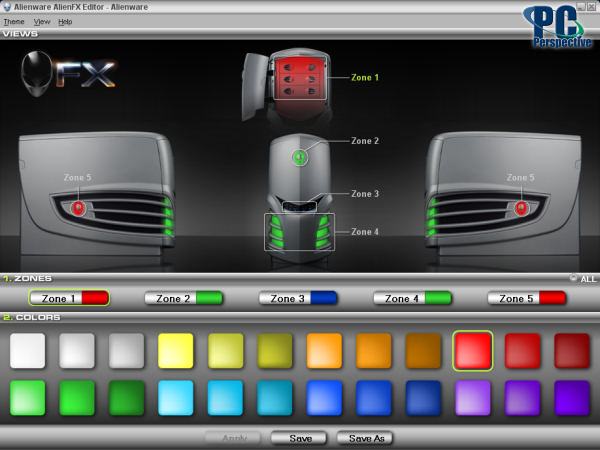Pick the third grey swatch

point(126,351)
